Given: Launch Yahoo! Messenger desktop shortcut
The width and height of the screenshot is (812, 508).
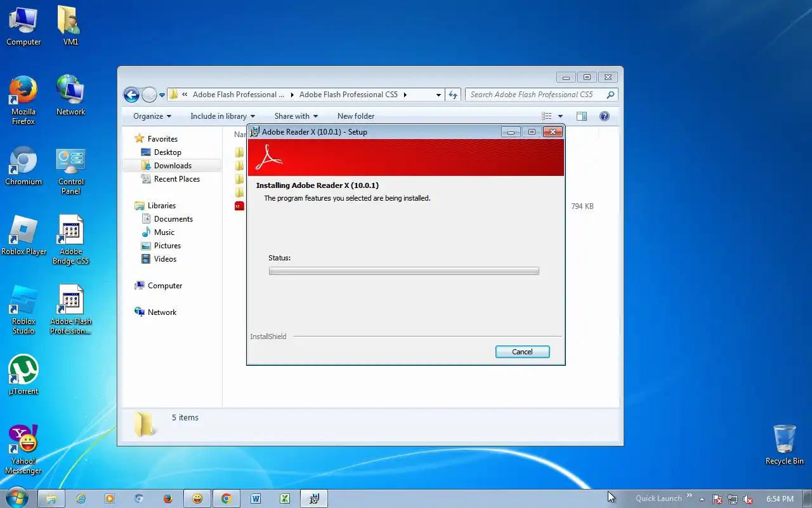Looking at the screenshot, I should pyautogui.click(x=23, y=450).
